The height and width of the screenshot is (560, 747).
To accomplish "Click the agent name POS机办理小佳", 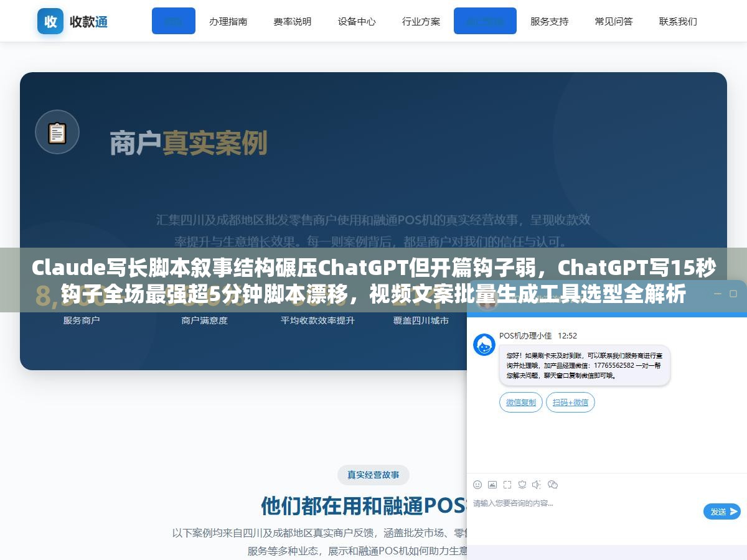I will click(x=525, y=335).
